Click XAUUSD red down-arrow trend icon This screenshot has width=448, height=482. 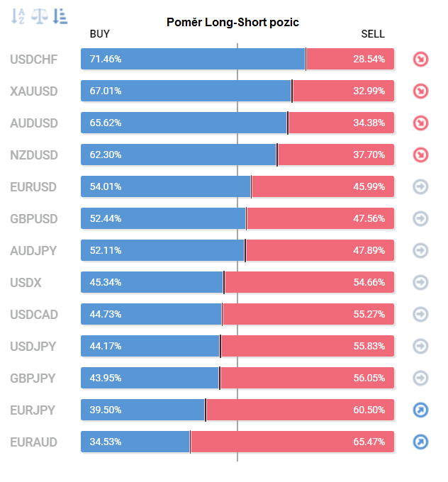(421, 91)
